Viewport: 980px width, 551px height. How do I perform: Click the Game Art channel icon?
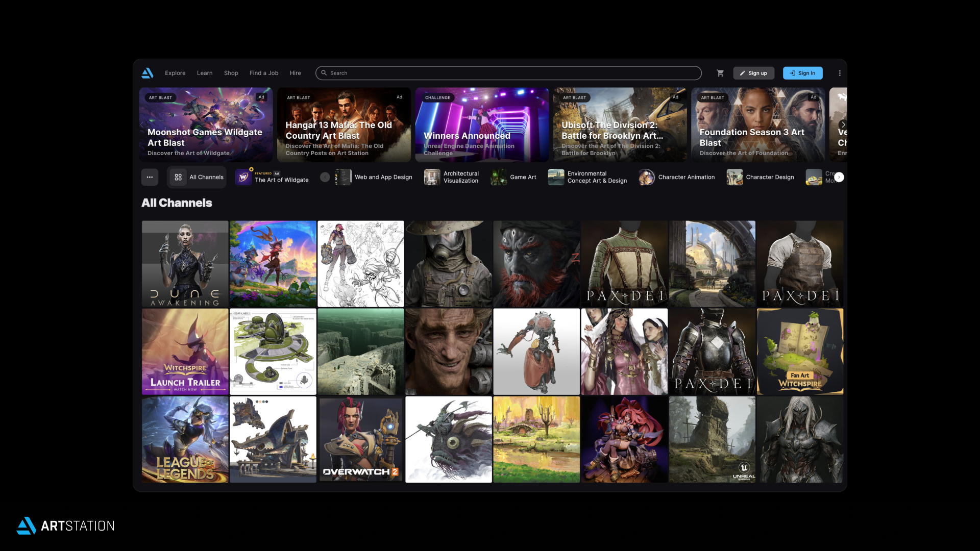pos(499,177)
